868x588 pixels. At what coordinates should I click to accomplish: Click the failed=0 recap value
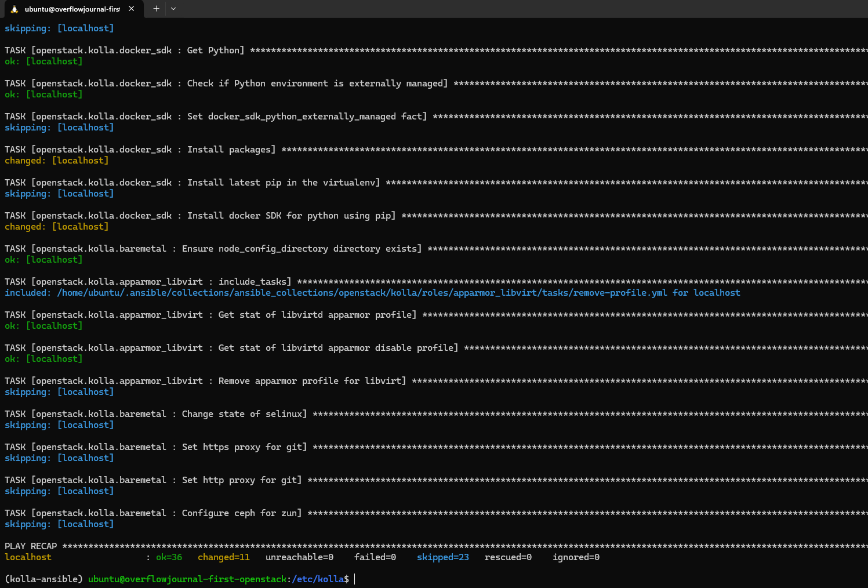[375, 557]
